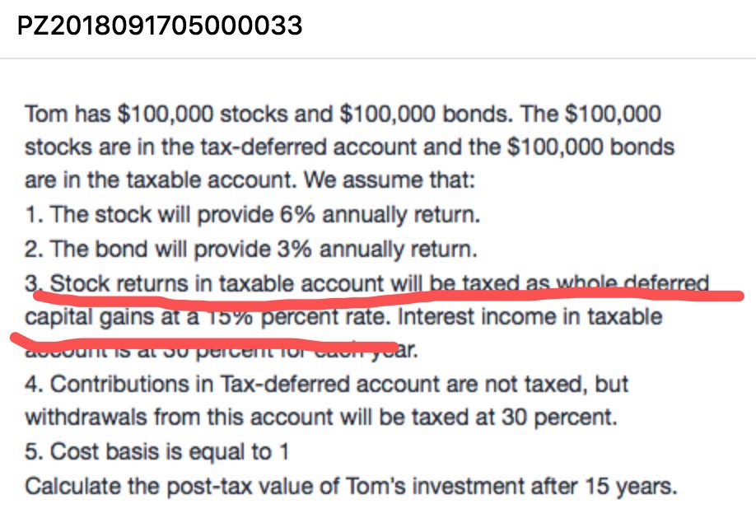756x532 pixels.
Task: Click the '3%' figure in assumption 2
Action: (294, 249)
